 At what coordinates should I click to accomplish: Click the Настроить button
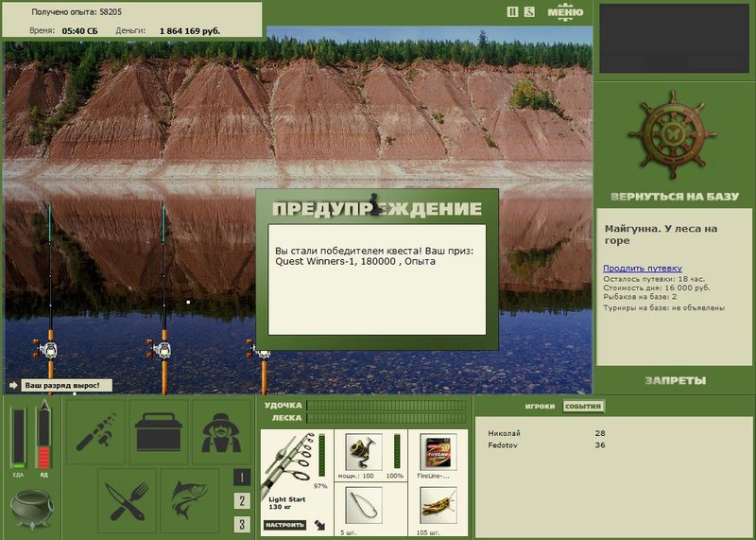pyautogui.click(x=285, y=525)
